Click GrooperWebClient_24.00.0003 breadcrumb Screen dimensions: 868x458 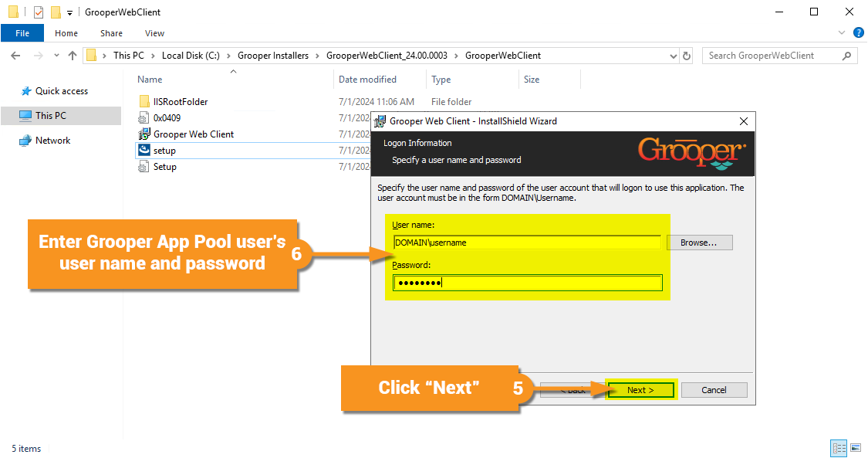(x=387, y=56)
